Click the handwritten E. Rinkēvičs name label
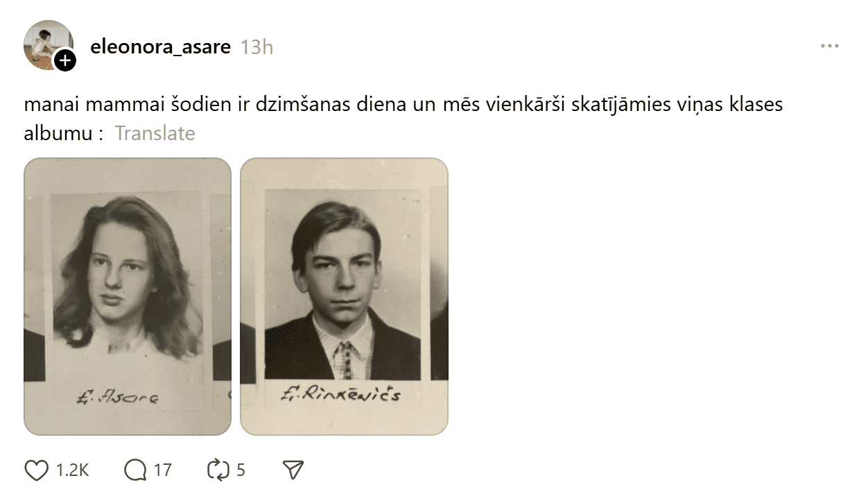The image size is (868, 494). (341, 395)
